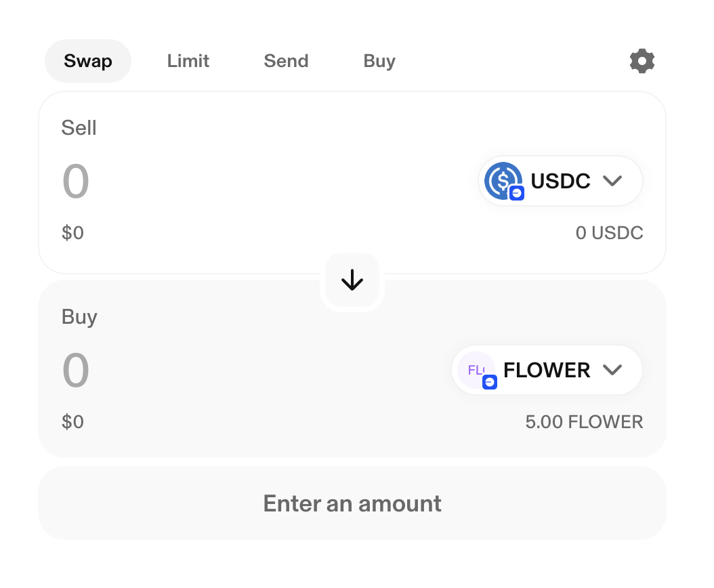Open sell token selector labeled USDC
Screen dimensions: 714x588
pos(560,181)
